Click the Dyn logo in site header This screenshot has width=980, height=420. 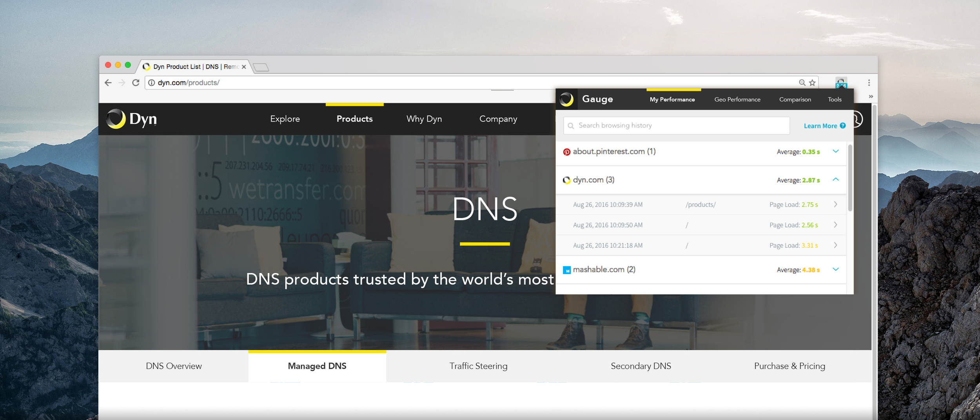coord(131,119)
